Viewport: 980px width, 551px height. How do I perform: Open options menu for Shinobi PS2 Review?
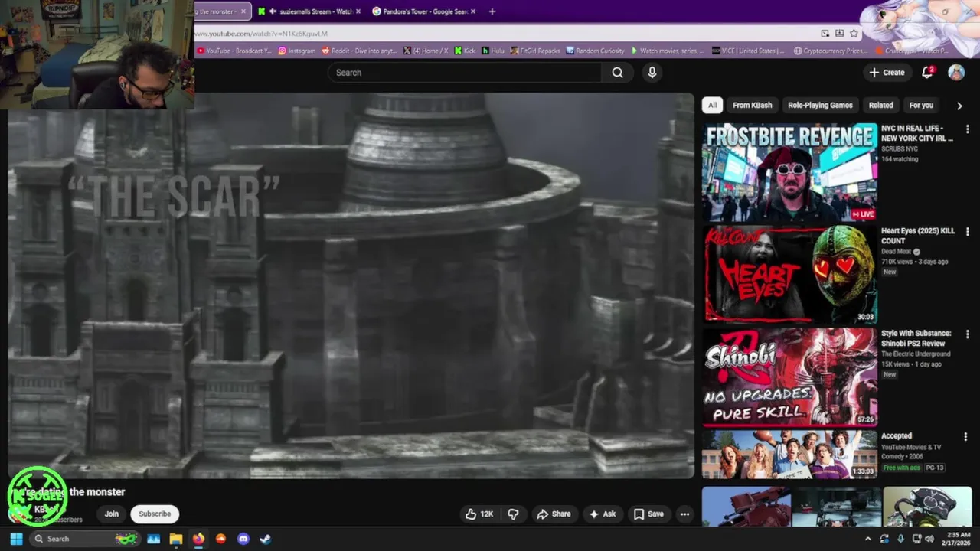(x=967, y=334)
